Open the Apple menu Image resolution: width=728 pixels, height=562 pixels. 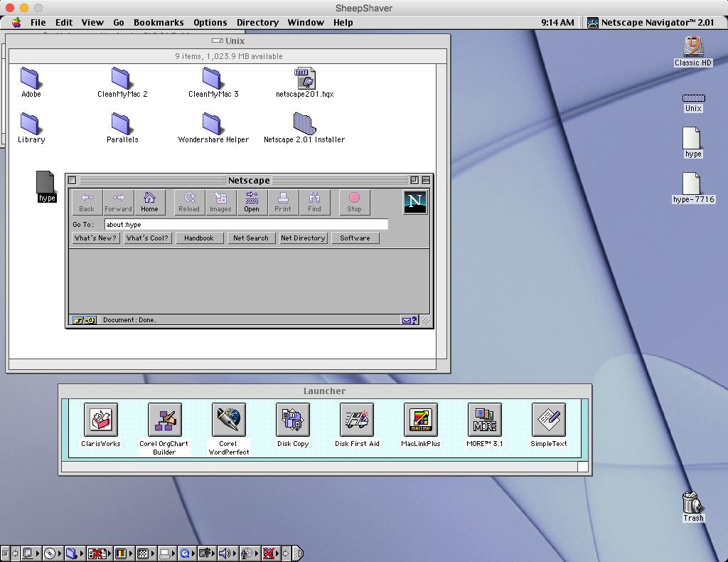[16, 22]
